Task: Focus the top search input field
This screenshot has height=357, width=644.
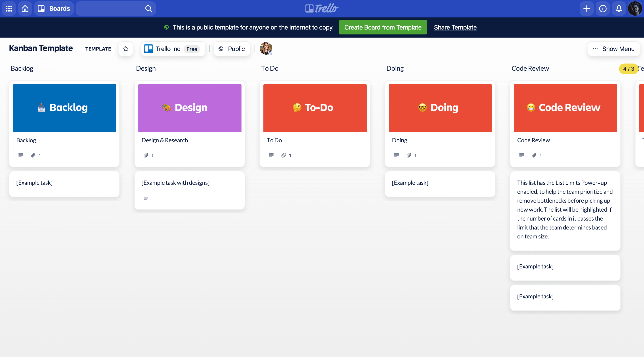Action: pyautogui.click(x=116, y=8)
